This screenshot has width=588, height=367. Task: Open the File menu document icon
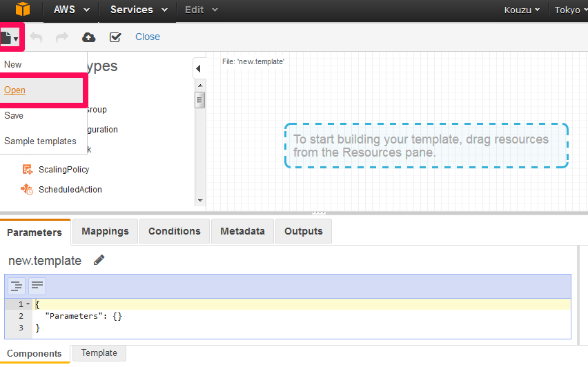point(10,37)
